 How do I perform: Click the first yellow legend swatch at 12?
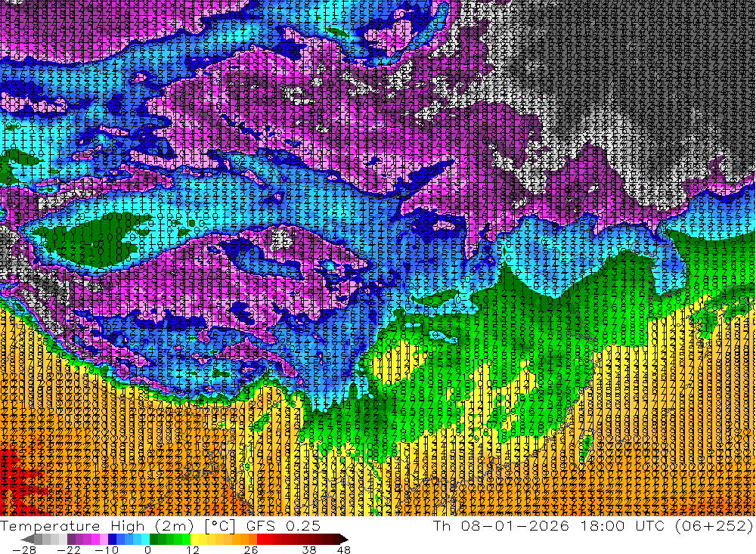tap(195, 539)
